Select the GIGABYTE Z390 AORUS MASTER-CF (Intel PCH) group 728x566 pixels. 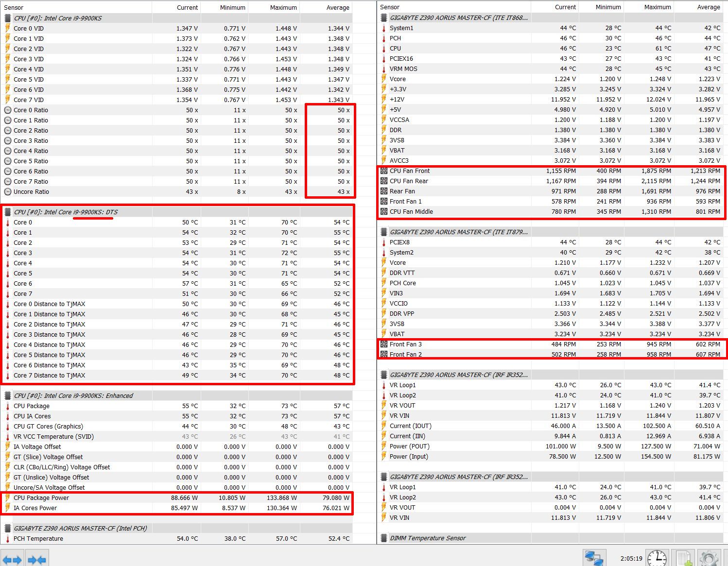tap(80, 529)
